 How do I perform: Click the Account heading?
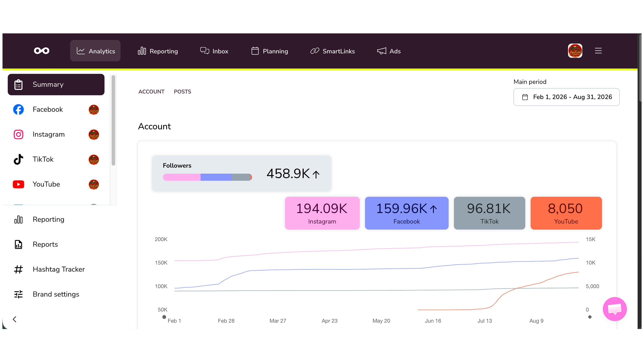(155, 126)
